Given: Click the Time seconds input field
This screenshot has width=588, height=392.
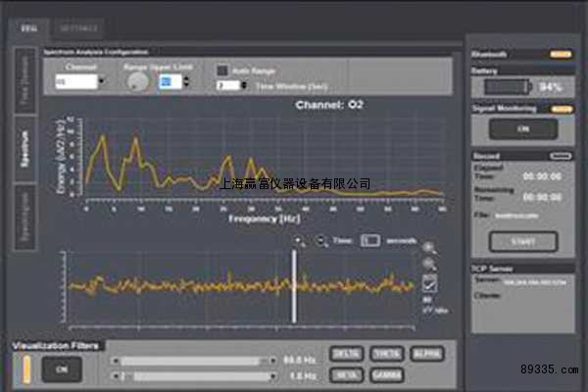Looking at the screenshot, I should click(x=369, y=240).
